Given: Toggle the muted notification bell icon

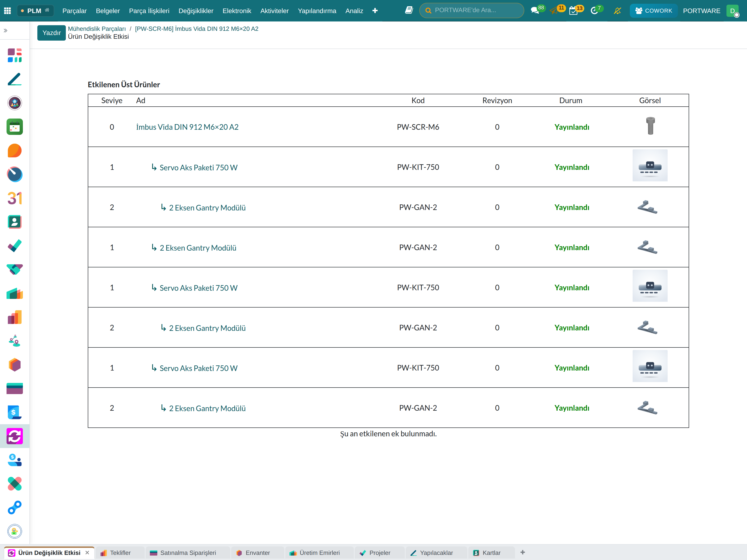Looking at the screenshot, I should 617,11.
